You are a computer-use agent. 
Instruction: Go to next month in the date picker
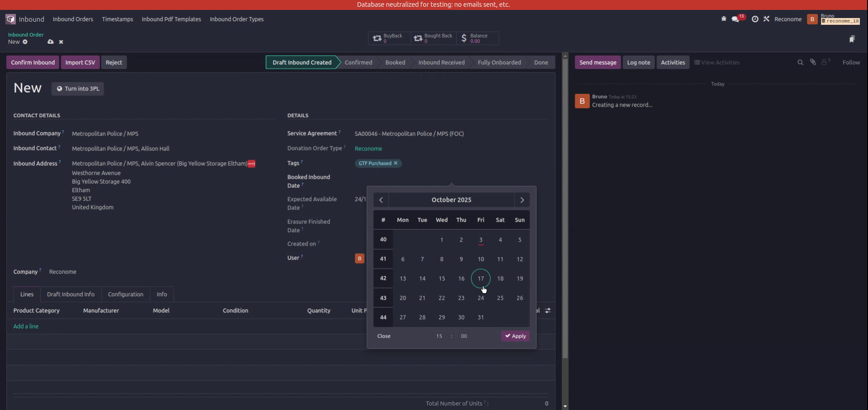522,200
